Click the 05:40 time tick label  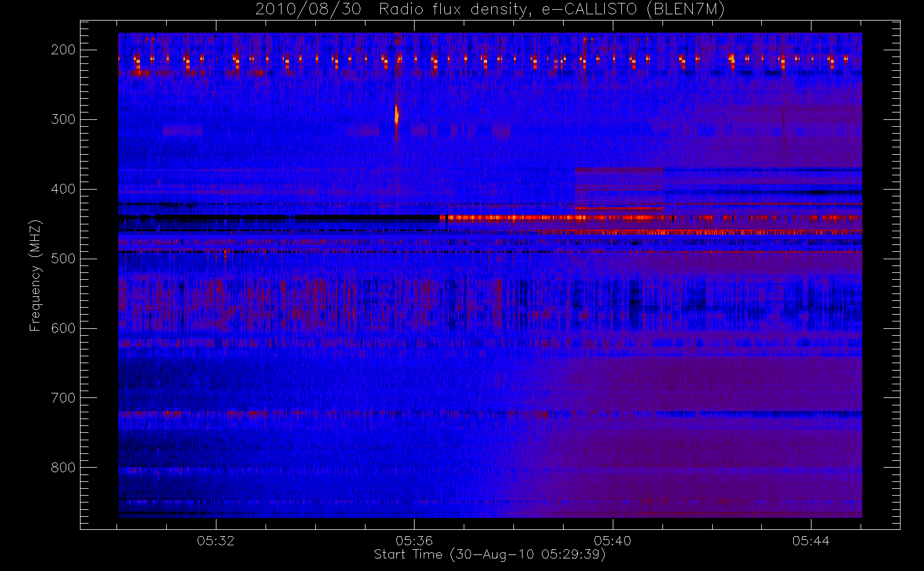[x=613, y=541]
